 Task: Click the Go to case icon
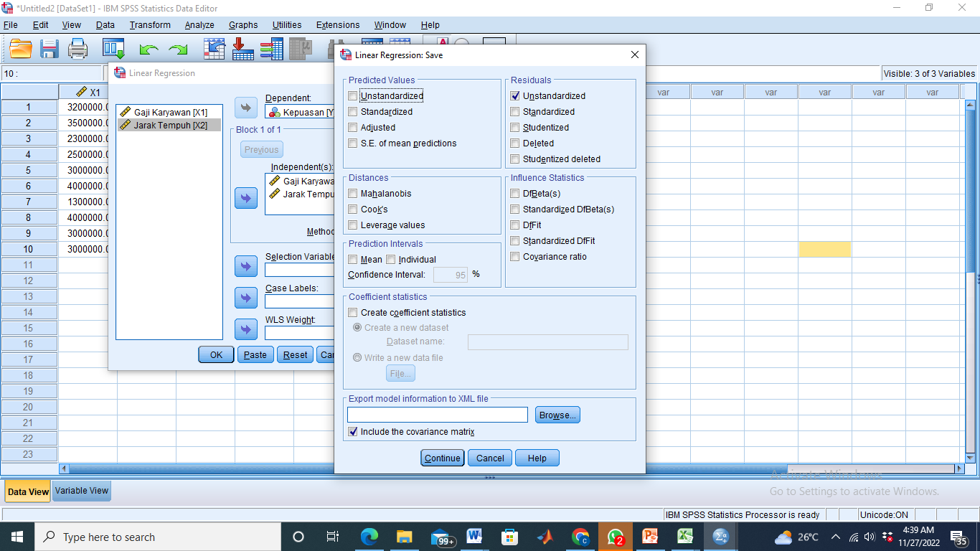tap(215, 49)
